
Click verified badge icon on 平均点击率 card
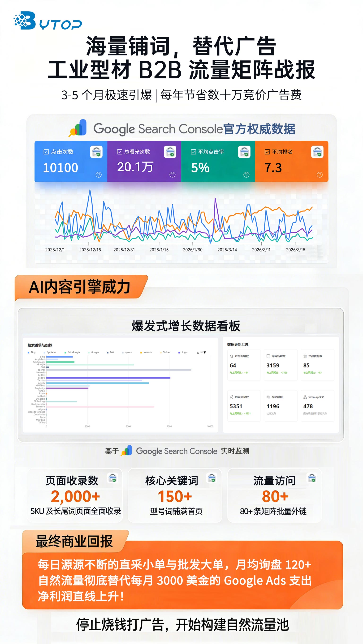[244, 152]
